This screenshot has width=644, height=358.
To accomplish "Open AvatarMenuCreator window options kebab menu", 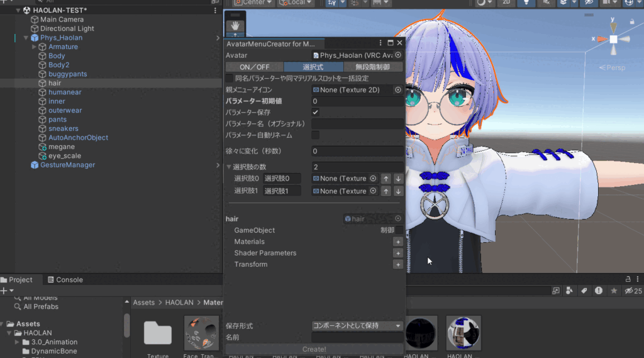I will pyautogui.click(x=380, y=43).
